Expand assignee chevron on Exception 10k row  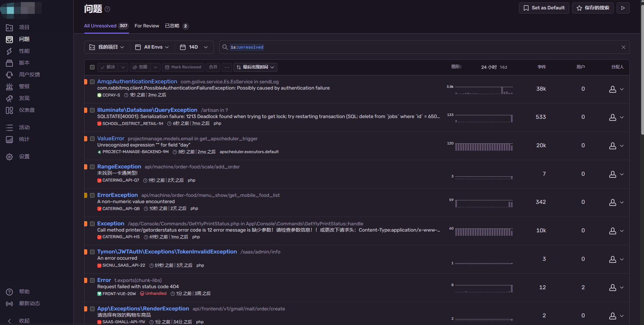point(622,231)
